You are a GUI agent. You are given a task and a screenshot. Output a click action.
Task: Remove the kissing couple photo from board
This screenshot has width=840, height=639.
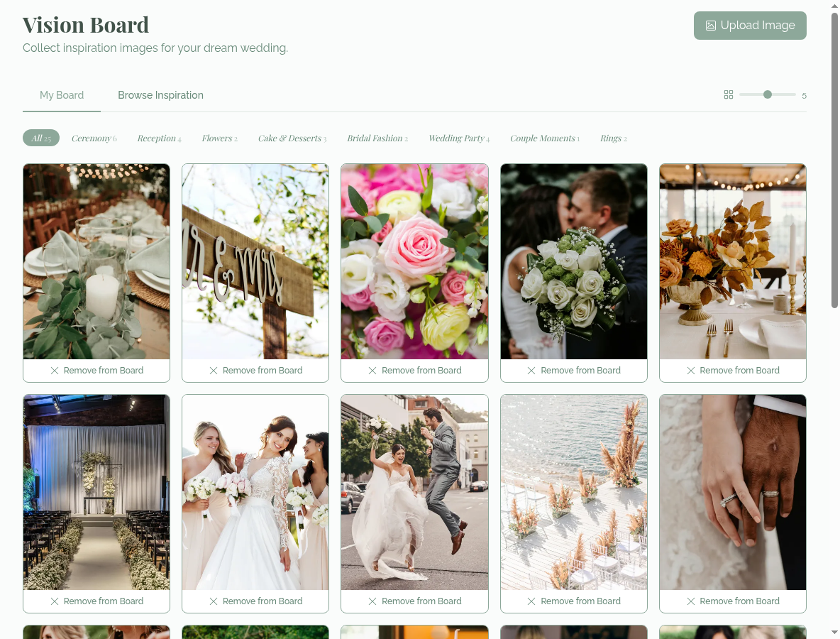point(574,371)
